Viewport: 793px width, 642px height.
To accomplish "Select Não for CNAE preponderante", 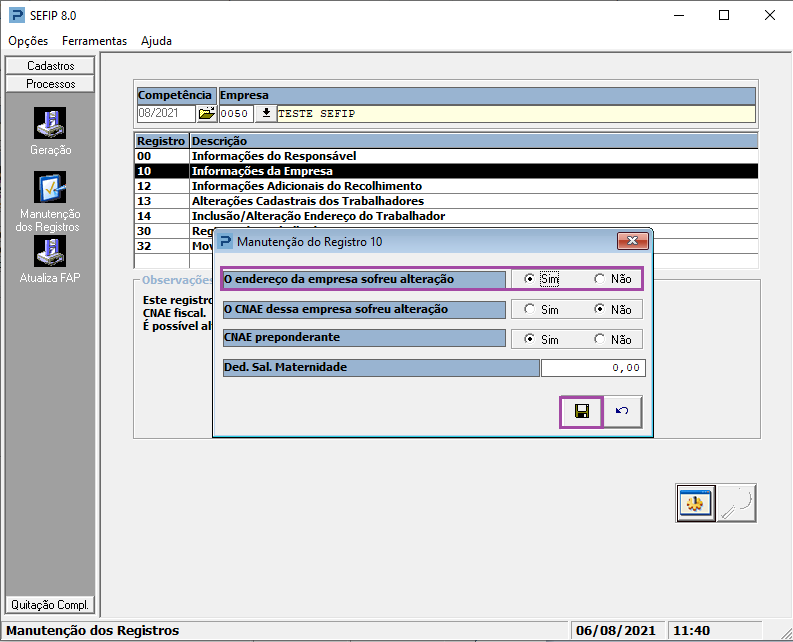I will 613,339.
